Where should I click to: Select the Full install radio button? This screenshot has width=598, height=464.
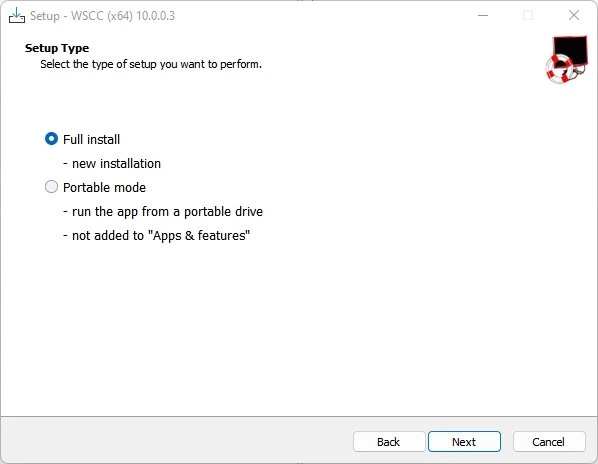(51, 139)
